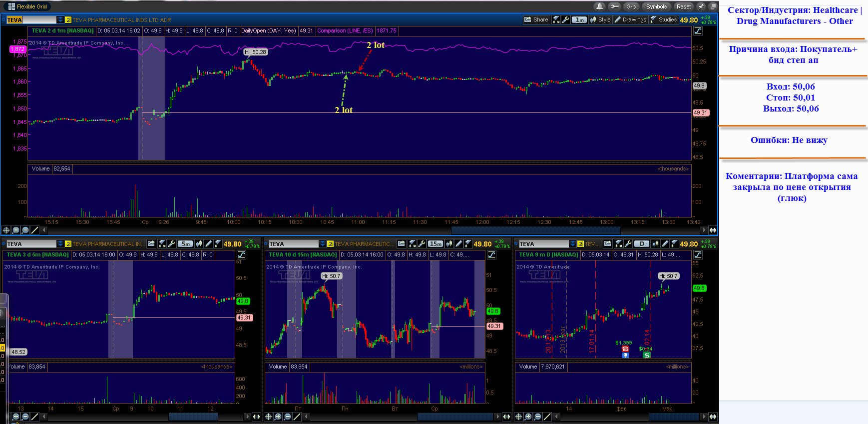The height and width of the screenshot is (424, 868).
Task: Select crosshair pointer tool on main chart
Action: point(6,230)
